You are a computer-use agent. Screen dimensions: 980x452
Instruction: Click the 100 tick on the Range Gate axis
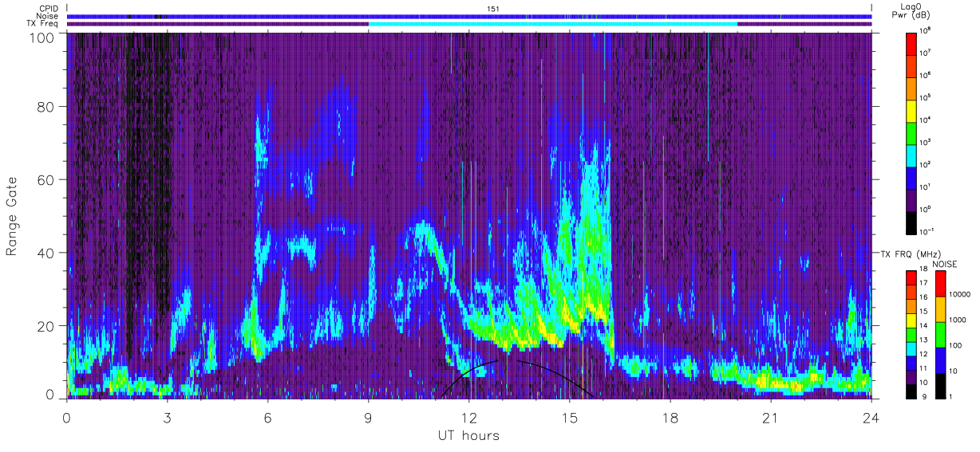[x=43, y=37]
